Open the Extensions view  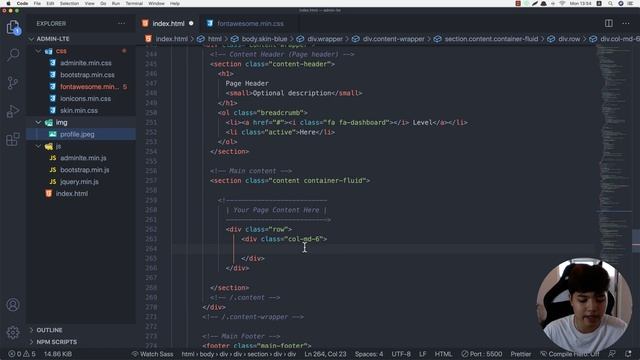coord(13,139)
